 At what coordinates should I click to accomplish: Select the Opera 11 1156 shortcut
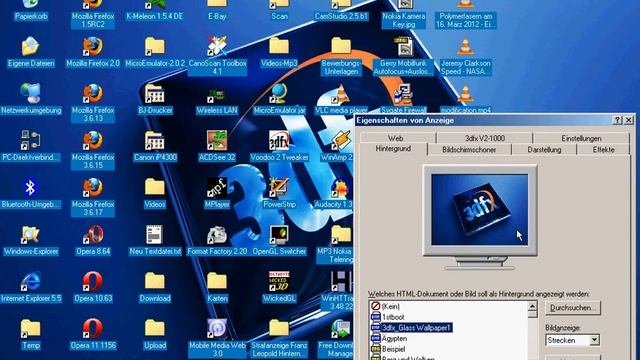(x=93, y=334)
